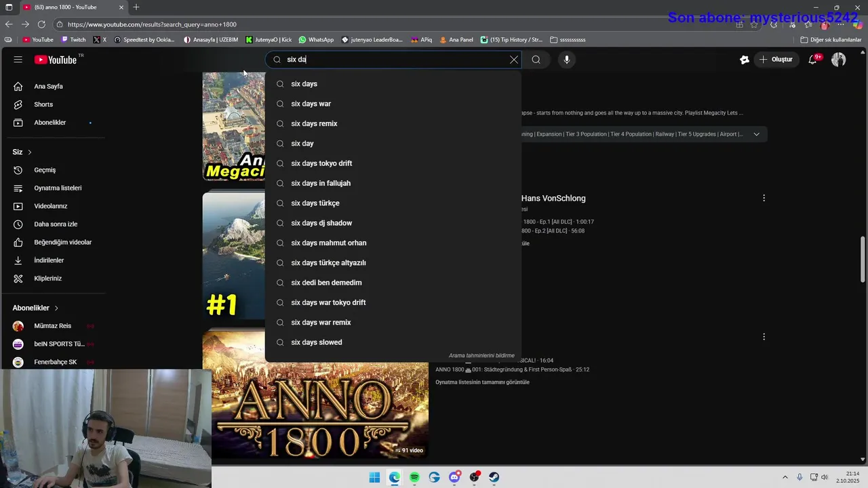Select suggestion "six days in fallujah"
The height and width of the screenshot is (488, 868).
pos(393,183)
